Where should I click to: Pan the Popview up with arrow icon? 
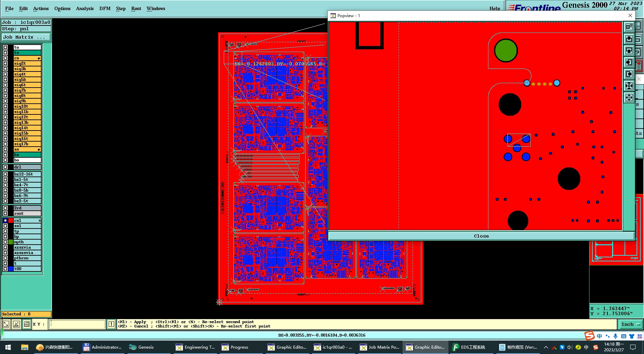pos(629,39)
